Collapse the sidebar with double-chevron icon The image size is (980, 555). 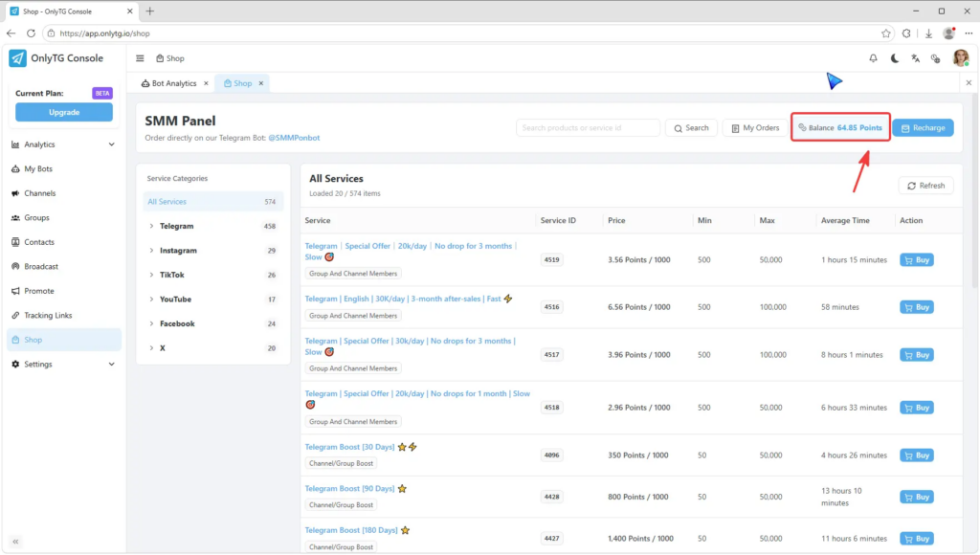15,542
